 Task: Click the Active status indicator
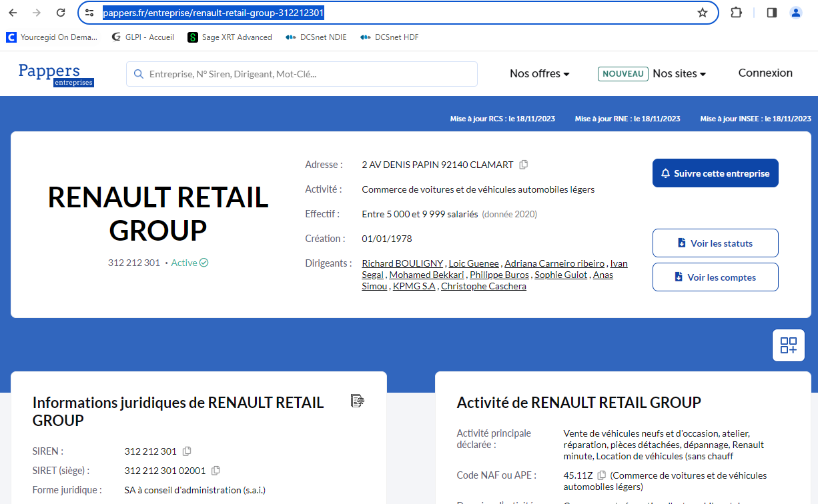pos(189,263)
